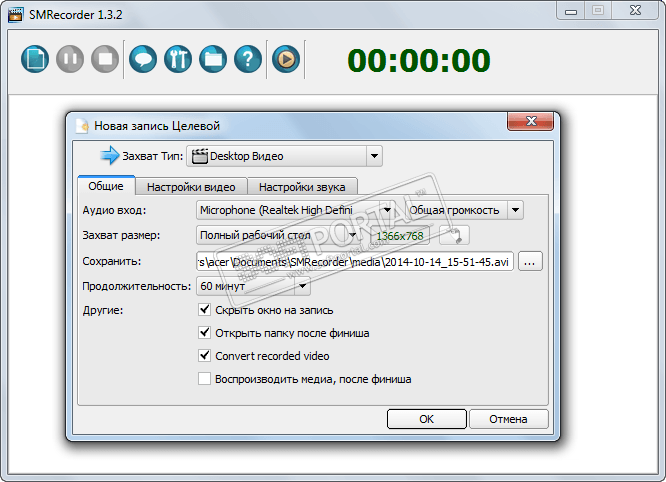Open help with the question mark icon
Image resolution: width=666 pixels, height=482 pixels.
pyautogui.click(x=248, y=59)
